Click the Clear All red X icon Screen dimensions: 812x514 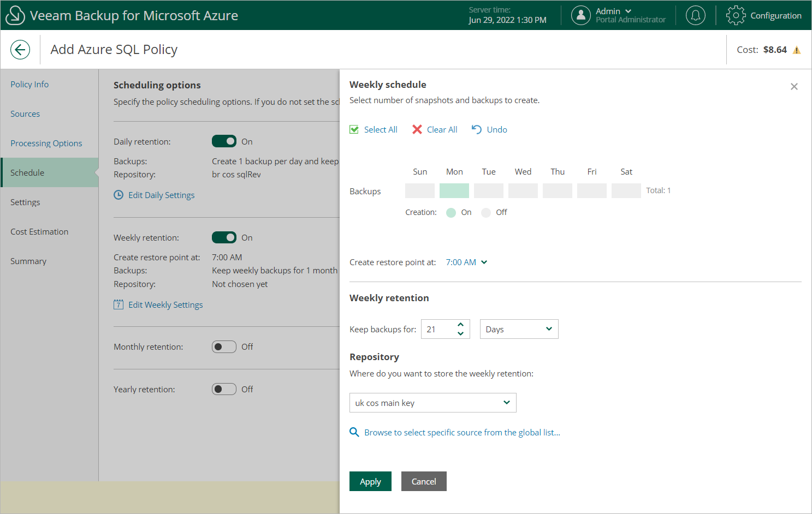click(417, 129)
